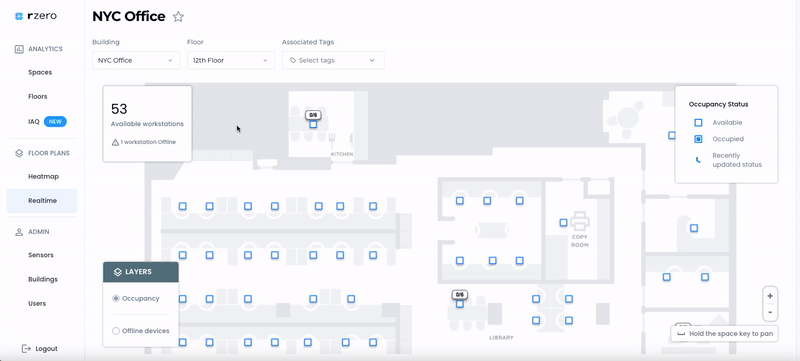
Task: Open the Users admin page
Action: [37, 303]
